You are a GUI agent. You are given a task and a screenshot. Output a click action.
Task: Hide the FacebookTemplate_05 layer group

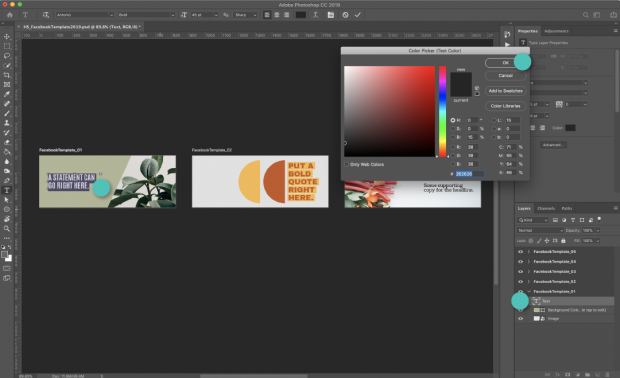[x=520, y=251]
